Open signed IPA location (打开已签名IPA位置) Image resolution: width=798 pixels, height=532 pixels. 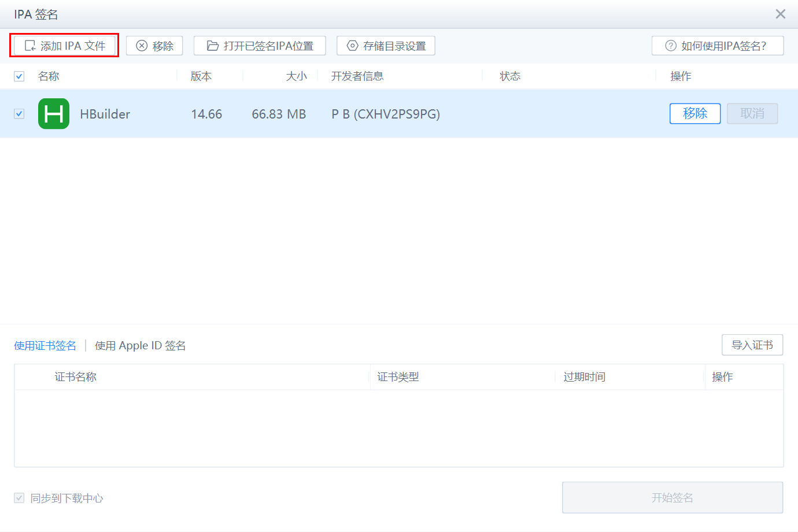(260, 46)
